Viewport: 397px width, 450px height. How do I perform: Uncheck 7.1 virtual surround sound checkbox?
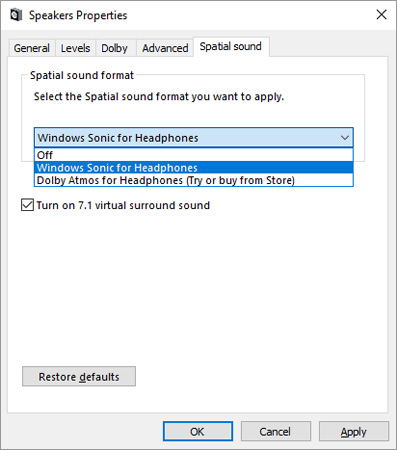27,205
